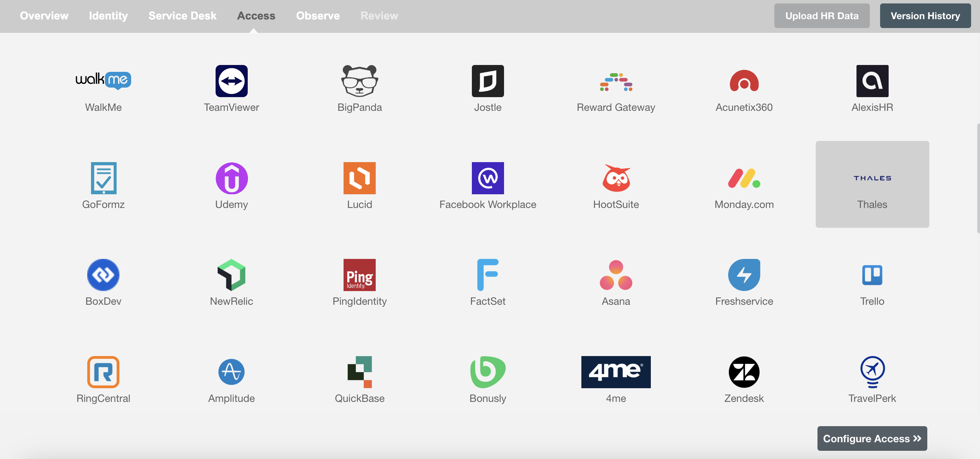
Task: Select the Trello integration
Action: click(872, 281)
